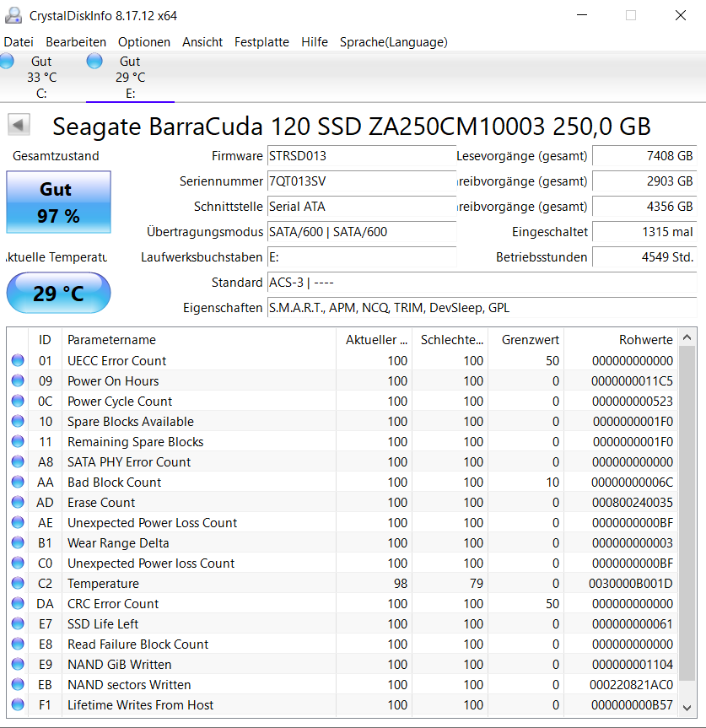This screenshot has width=706, height=728.
Task: Click status orb of Erase Count row
Action: pyautogui.click(x=18, y=503)
